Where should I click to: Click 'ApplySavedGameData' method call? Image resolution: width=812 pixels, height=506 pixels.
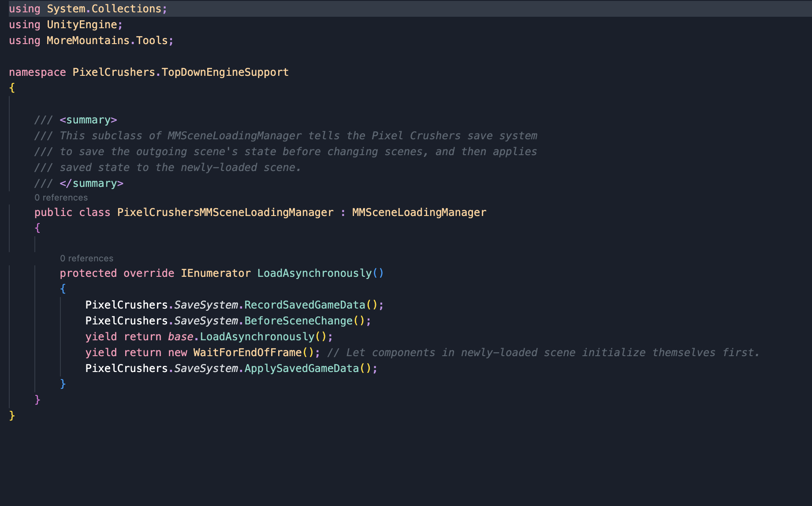pos(302,368)
